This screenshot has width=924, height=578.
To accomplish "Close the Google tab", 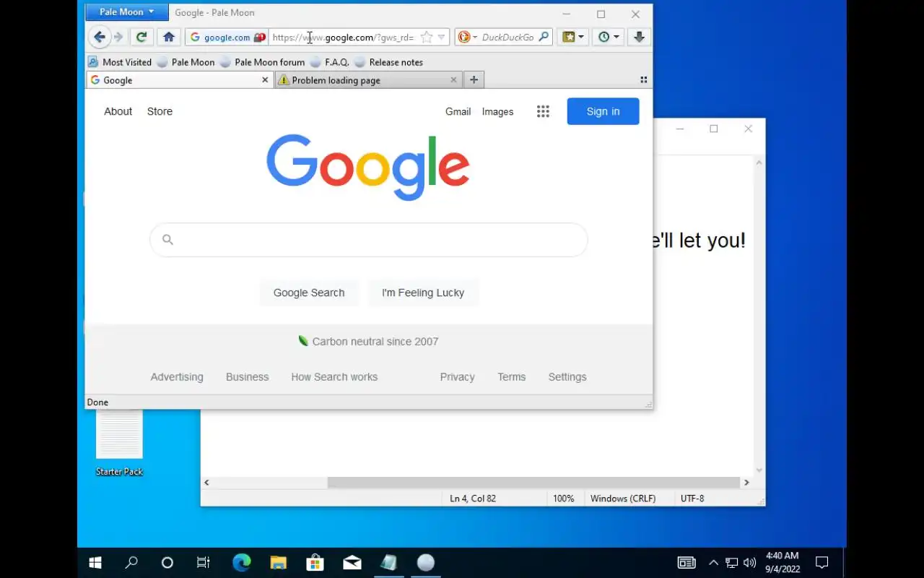I will [265, 80].
